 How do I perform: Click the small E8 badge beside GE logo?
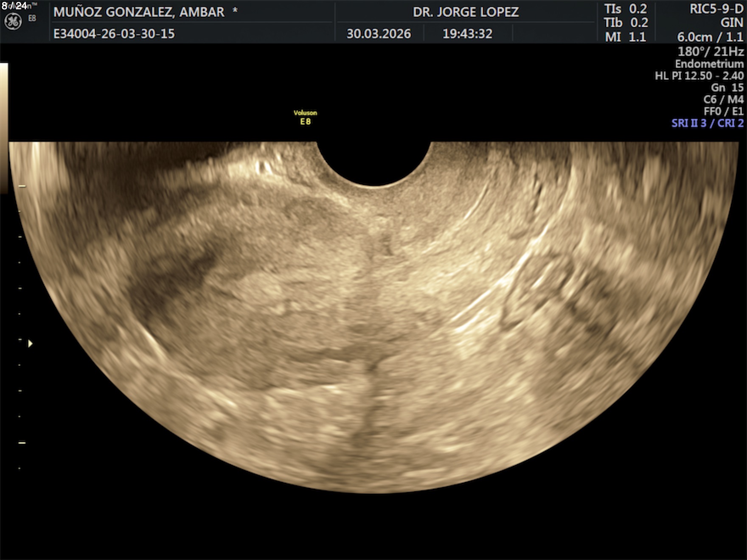pos(32,18)
